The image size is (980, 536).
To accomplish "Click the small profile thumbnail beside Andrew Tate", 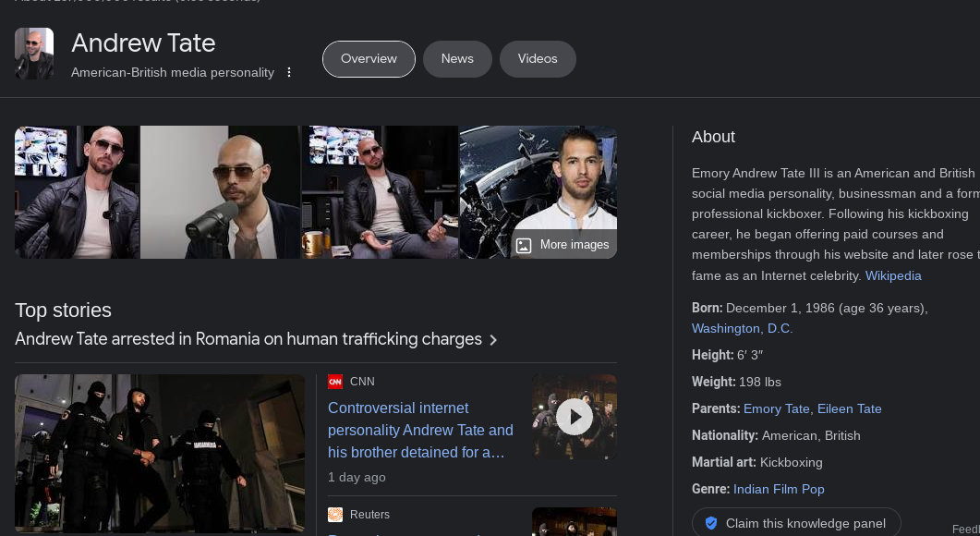I will coord(34,54).
